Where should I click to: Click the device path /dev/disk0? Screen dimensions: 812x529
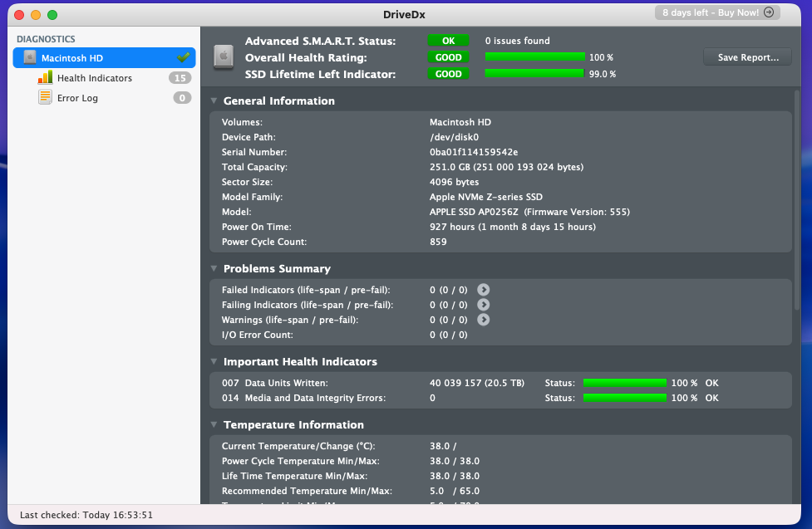[454, 137]
